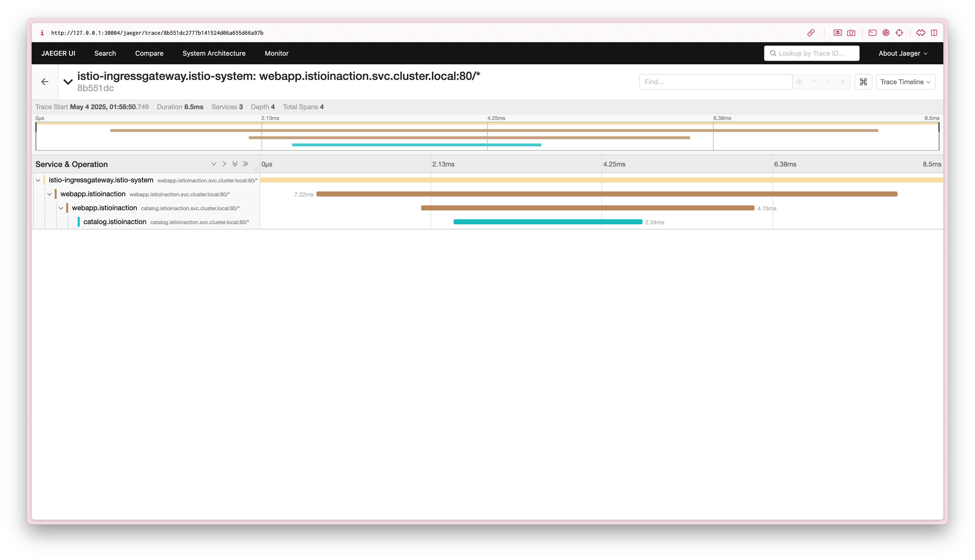Click the 7.22ms webapp span bar

click(x=607, y=194)
